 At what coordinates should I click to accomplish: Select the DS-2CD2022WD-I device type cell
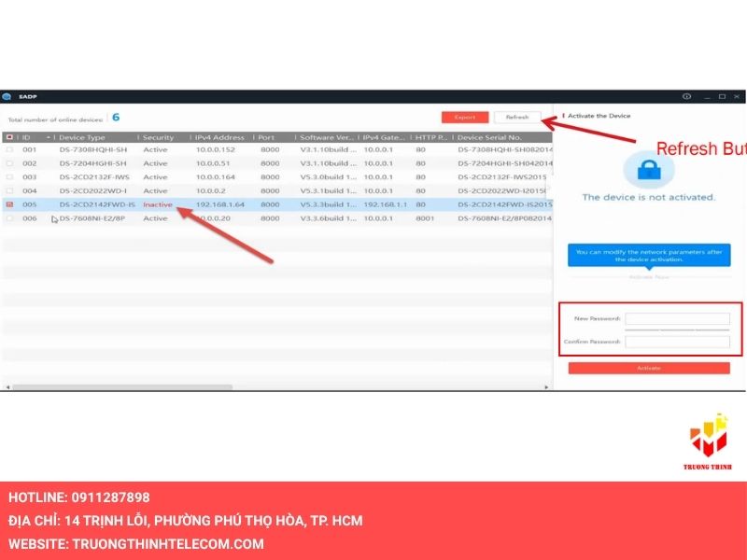click(93, 191)
